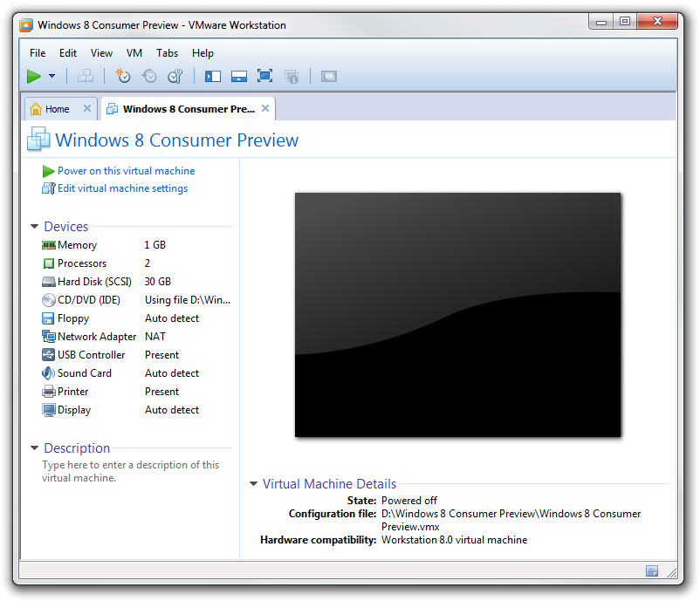Viewport: 700px width, 601px height.
Task: Click the VM icon beside the page title
Action: pos(38,139)
